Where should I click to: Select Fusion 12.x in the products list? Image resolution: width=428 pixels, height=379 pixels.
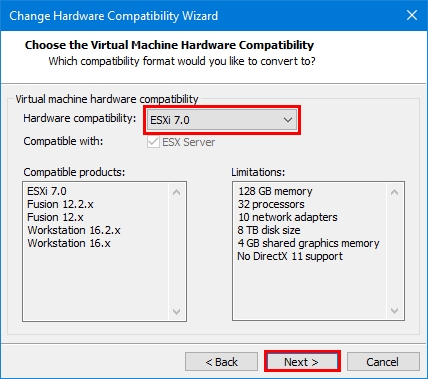click(x=55, y=217)
